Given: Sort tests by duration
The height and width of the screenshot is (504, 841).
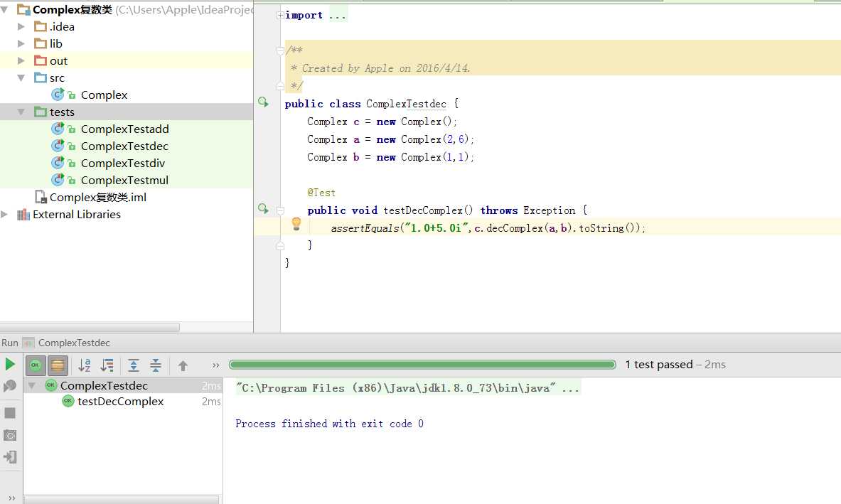Looking at the screenshot, I should [107, 365].
